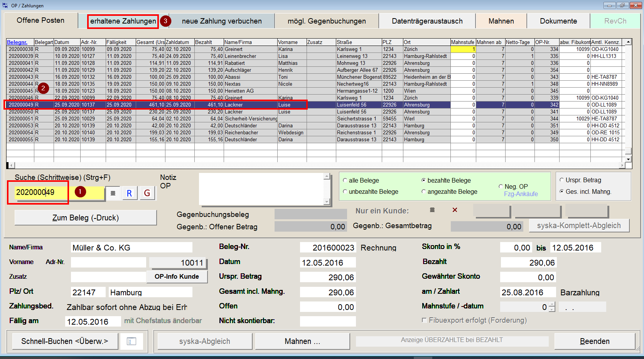Click Fzg-Ankäufe link text
644x359 pixels.
521,194
